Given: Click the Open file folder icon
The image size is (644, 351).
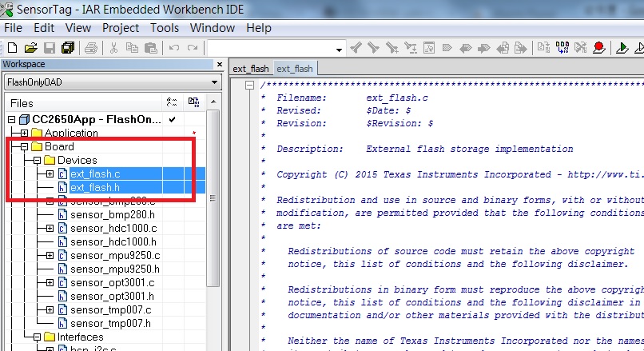Looking at the screenshot, I should point(31,48).
